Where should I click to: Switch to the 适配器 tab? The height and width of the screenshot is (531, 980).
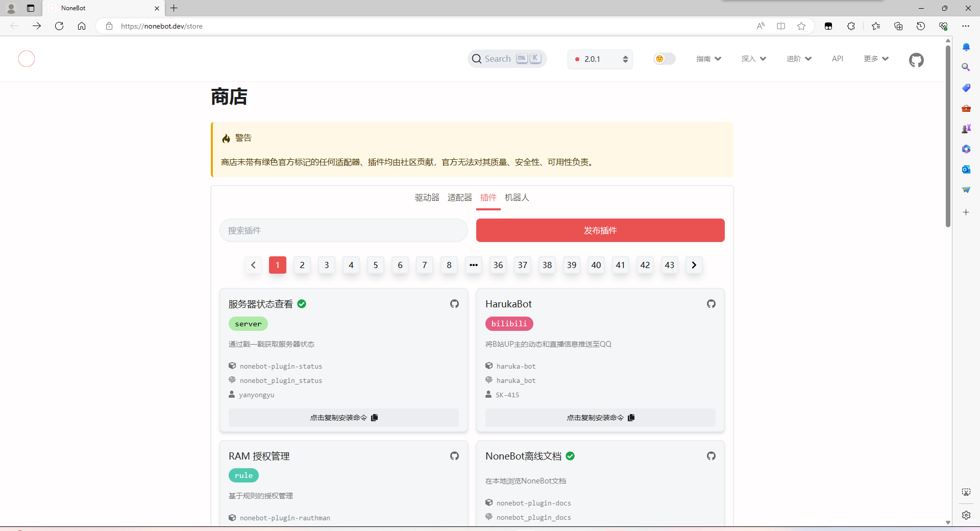460,198
